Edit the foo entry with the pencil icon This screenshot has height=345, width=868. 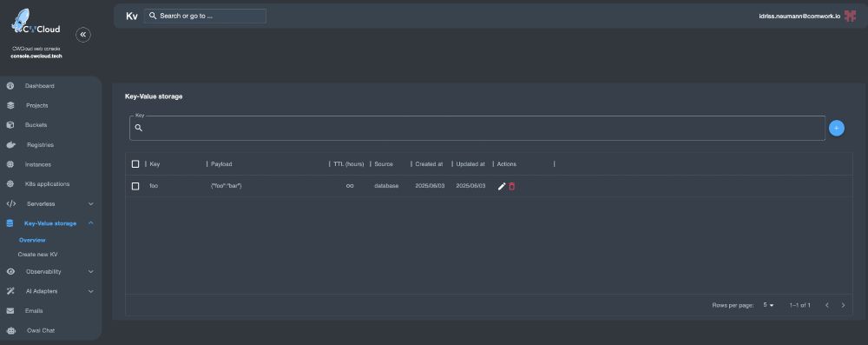(x=502, y=186)
